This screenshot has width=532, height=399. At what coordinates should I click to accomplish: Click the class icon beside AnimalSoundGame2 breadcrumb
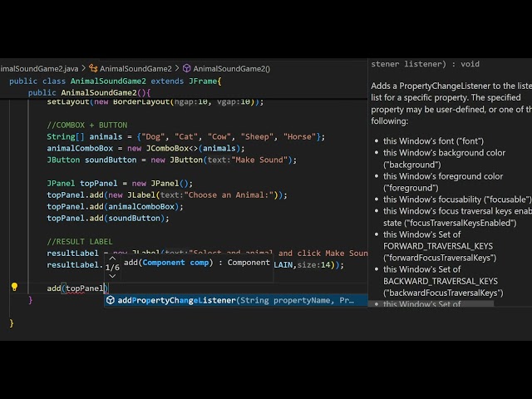pos(93,68)
